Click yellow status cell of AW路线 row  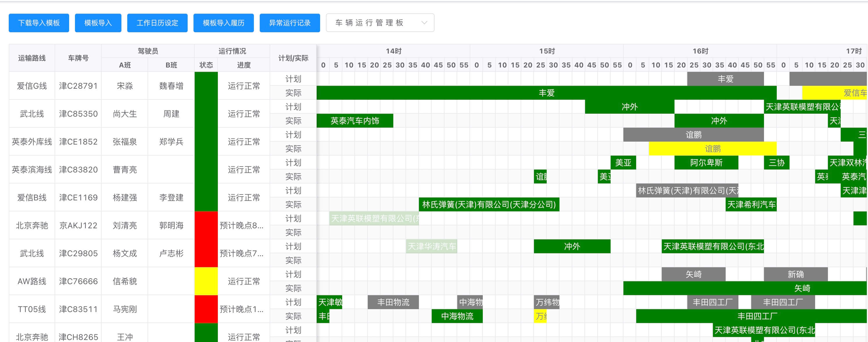[206, 281]
